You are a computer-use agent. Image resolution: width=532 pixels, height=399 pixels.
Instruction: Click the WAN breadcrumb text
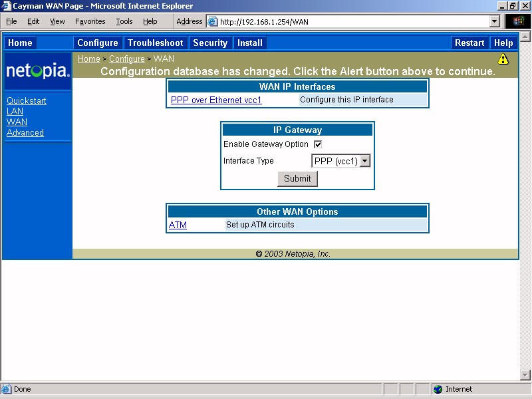tap(164, 59)
